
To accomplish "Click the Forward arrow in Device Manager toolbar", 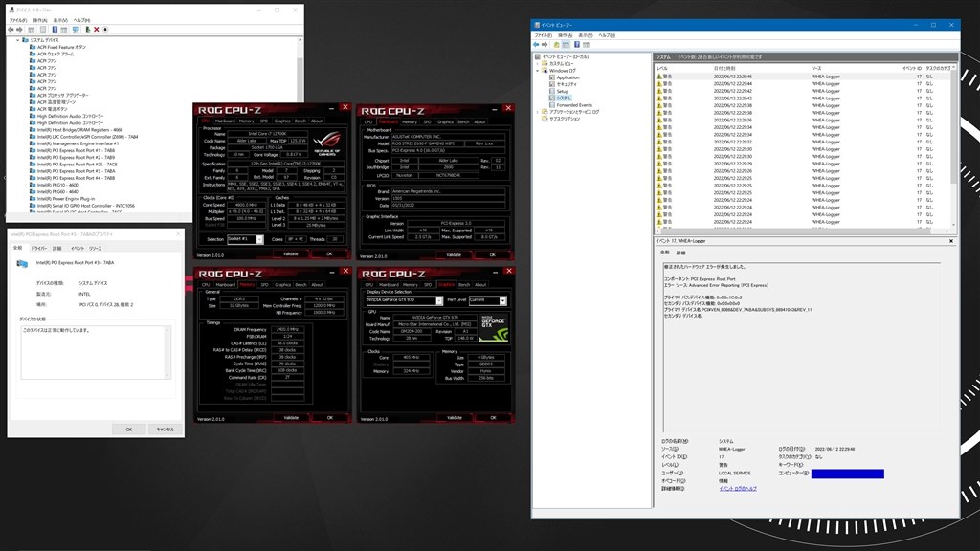I will click(x=19, y=30).
